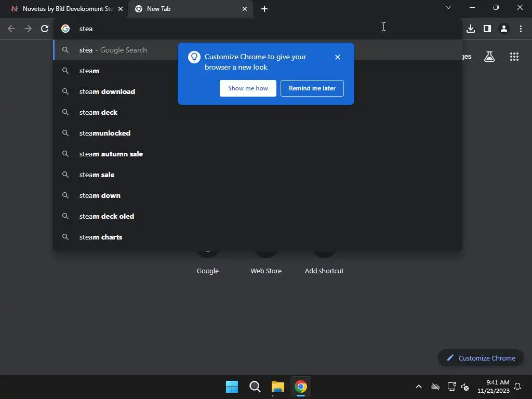Open the Google apps grid
The width and height of the screenshot is (532, 399).
pyautogui.click(x=514, y=57)
